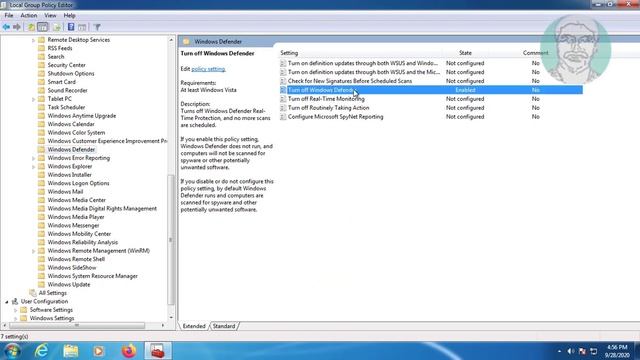Open the Action menu
Image resolution: width=640 pixels, height=360 pixels.
(29, 16)
